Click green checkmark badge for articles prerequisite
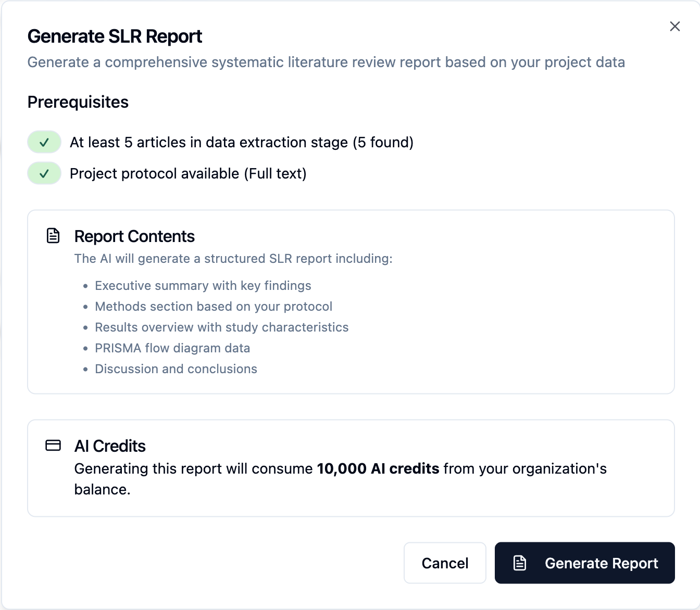Viewport: 700px width, 610px height. [44, 142]
